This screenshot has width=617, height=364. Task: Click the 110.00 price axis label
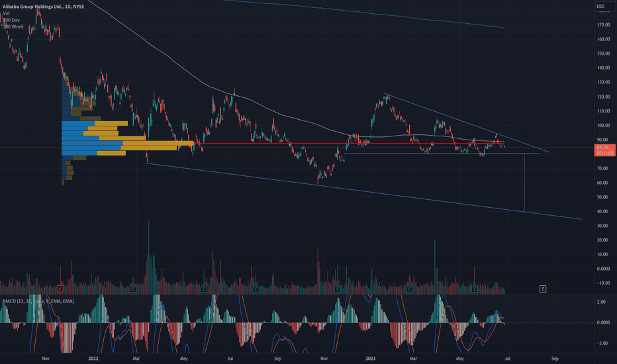[x=603, y=111]
